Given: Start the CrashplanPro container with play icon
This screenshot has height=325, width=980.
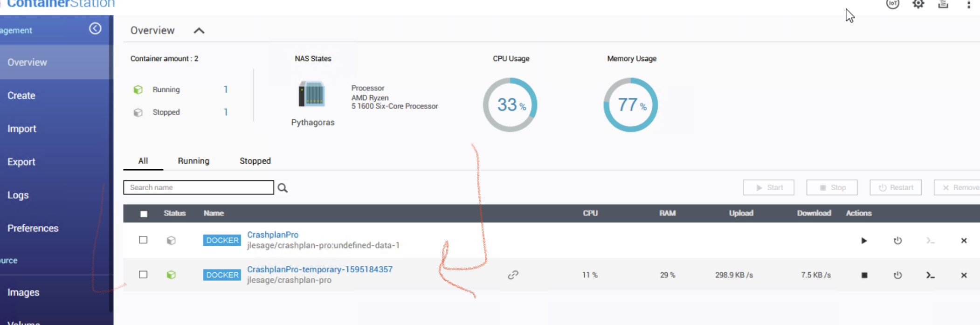Looking at the screenshot, I should (864, 241).
